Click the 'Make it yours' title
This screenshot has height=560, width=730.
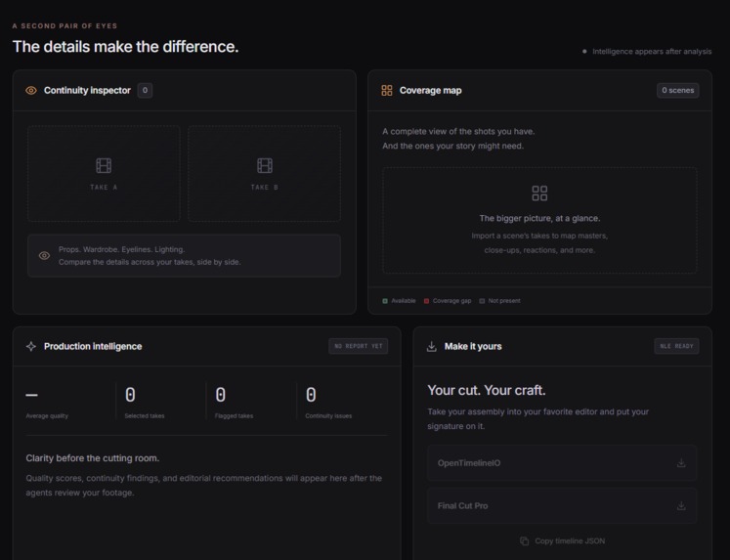point(473,346)
